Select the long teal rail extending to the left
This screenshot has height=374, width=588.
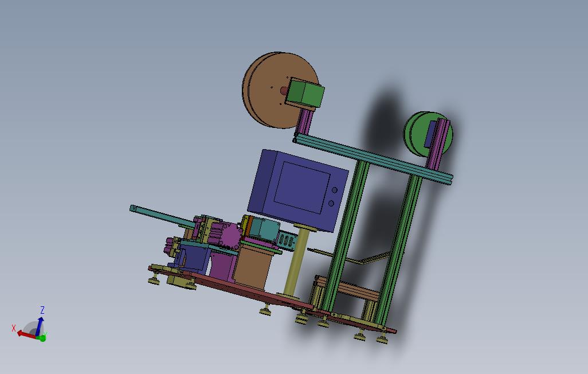(161, 216)
